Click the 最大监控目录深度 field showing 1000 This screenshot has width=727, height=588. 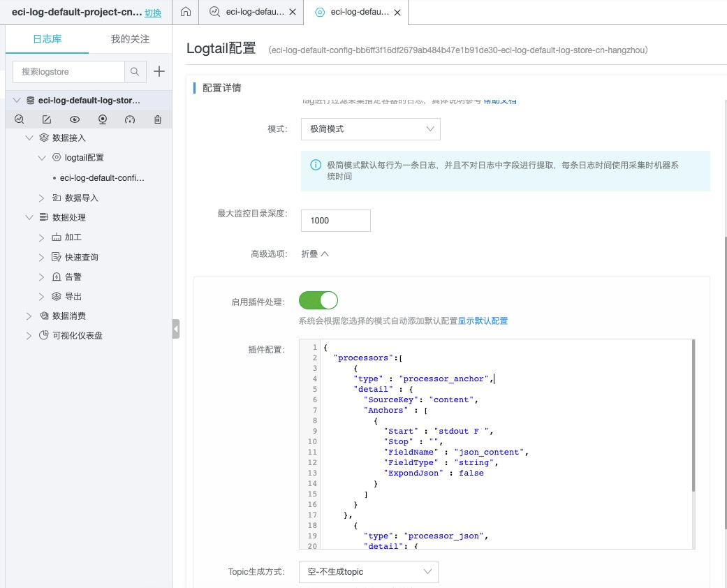pyautogui.click(x=336, y=220)
